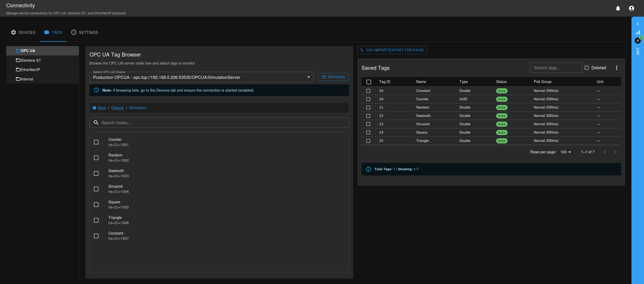Open CSV Import/Export for Excel

pyautogui.click(x=392, y=50)
